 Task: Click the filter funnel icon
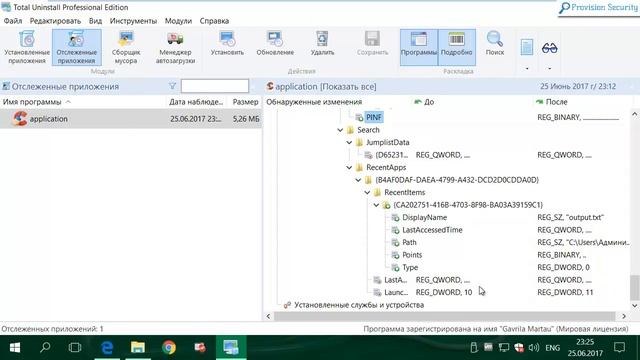(x=172, y=86)
